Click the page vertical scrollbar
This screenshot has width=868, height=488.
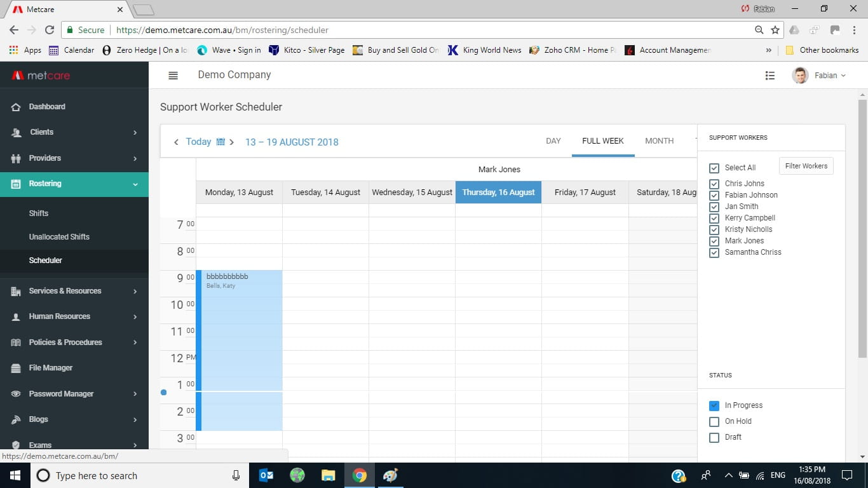click(x=862, y=229)
